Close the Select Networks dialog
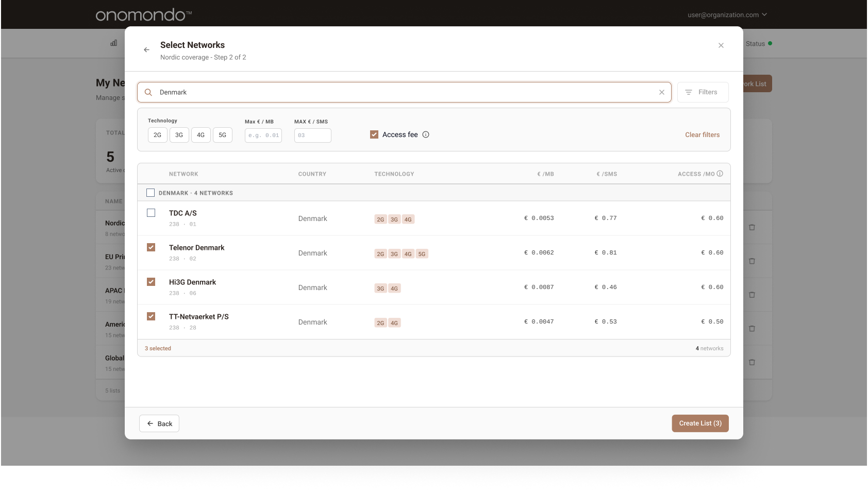Viewport: 868px width, 493px height. tap(721, 45)
